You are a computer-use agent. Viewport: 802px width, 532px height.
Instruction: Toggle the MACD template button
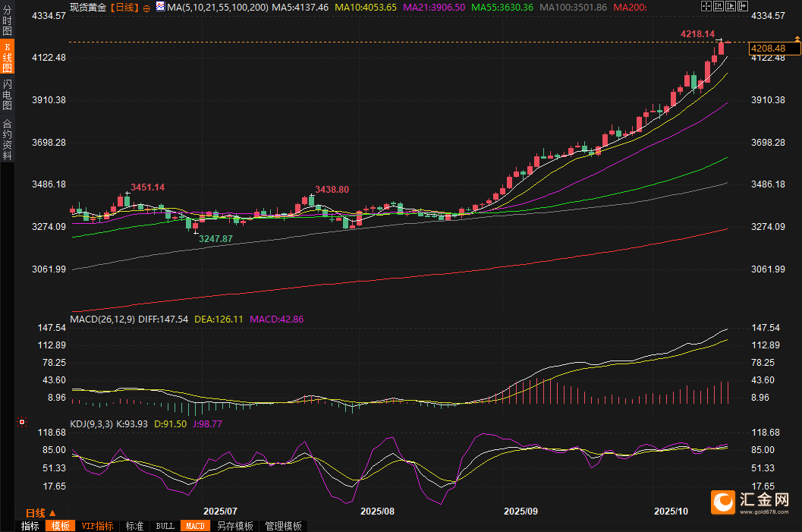pos(195,526)
